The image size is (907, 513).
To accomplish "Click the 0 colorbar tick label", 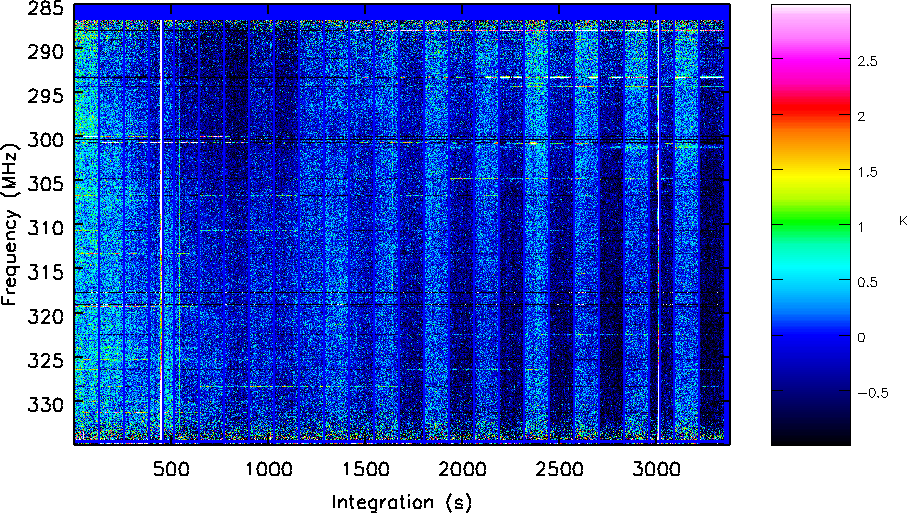I will (862, 337).
